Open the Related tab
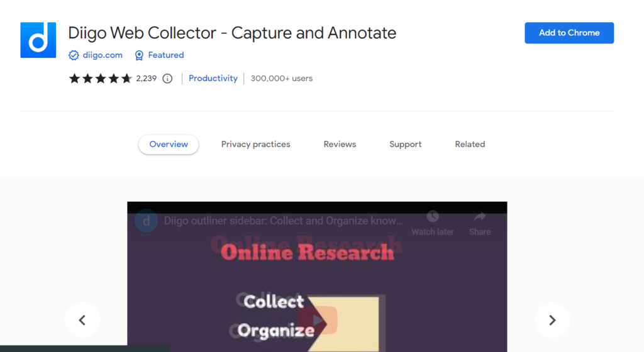Screen dimensions: 644x352 [470, 145]
